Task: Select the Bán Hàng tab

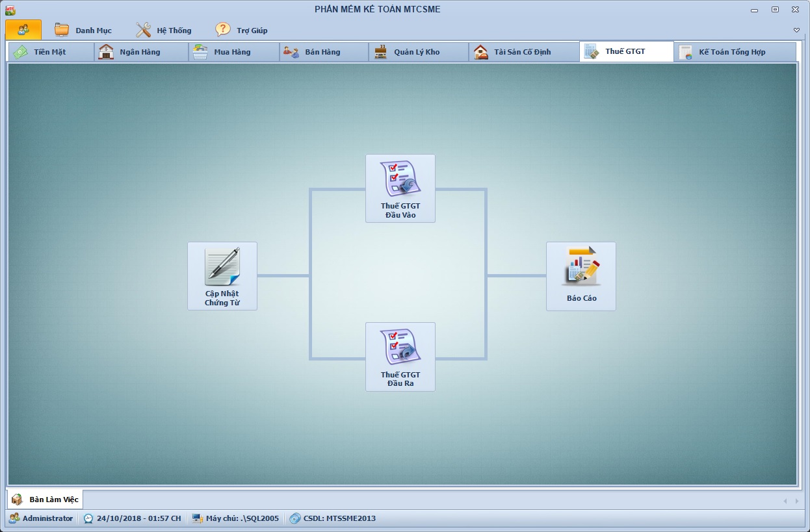Action: point(322,52)
